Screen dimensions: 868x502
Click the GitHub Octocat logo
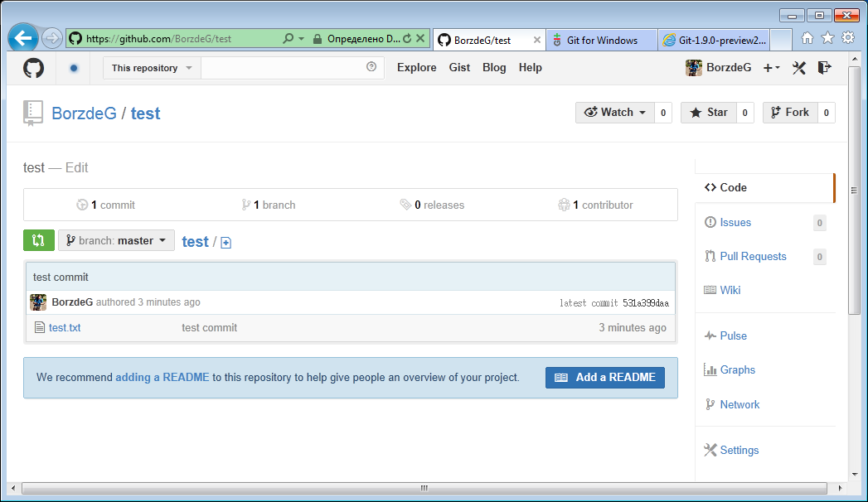coord(33,68)
